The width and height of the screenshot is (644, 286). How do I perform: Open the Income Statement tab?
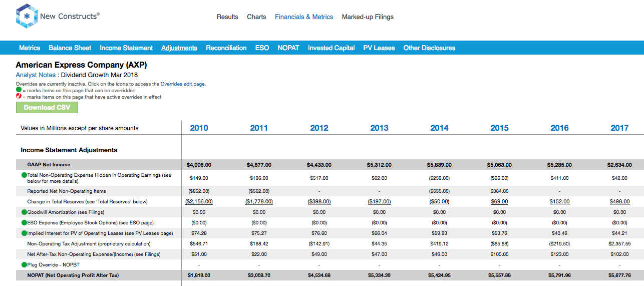pos(126,48)
